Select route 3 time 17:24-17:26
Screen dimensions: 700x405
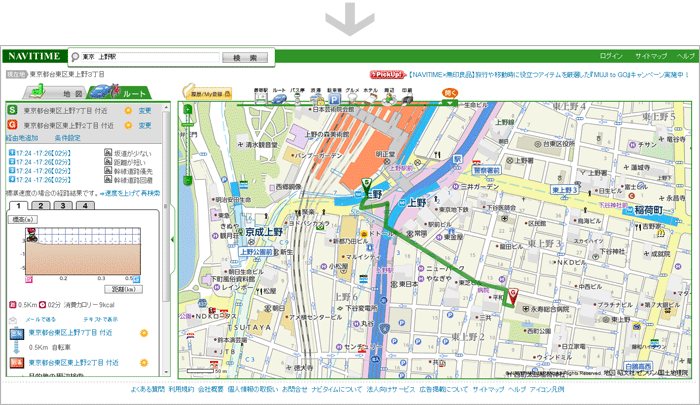pos(40,171)
